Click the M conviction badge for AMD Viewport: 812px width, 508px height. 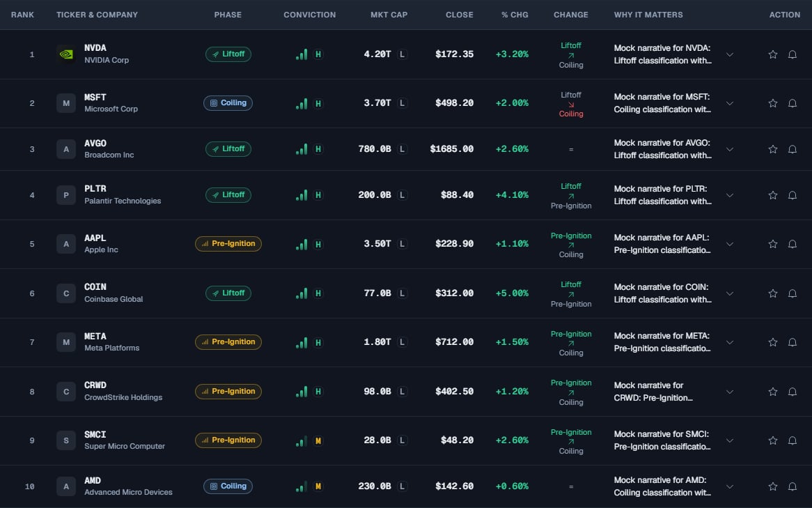318,486
